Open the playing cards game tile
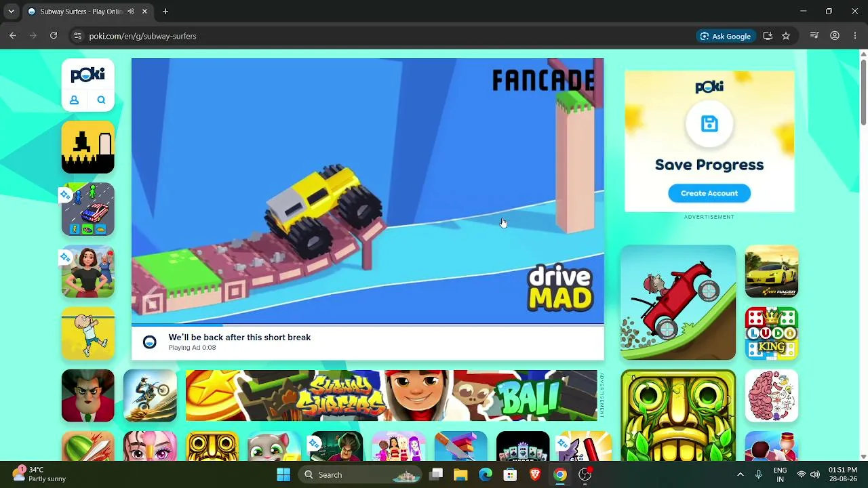 523,446
